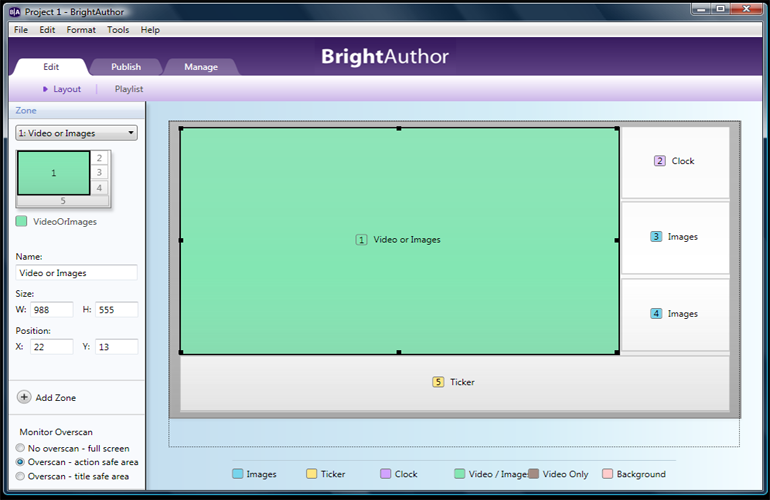Screen dimensions: 770x500
Task: Select No overscan - full screen option
Action: (x=22, y=448)
